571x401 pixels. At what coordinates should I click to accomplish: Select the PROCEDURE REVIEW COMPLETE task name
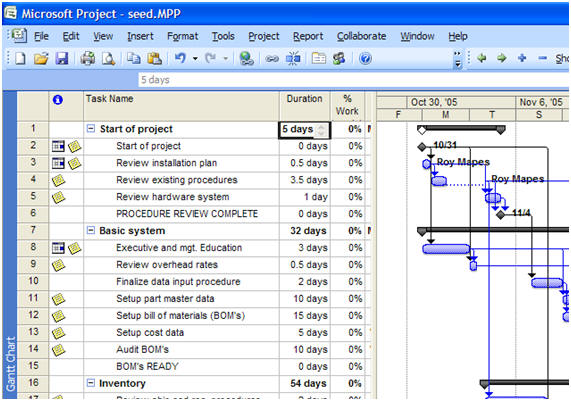[x=187, y=214]
